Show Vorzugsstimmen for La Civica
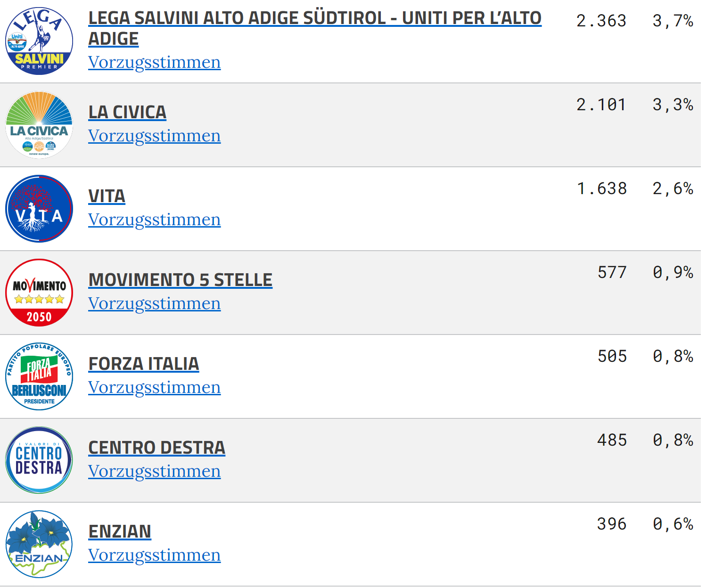The height and width of the screenshot is (588, 715). [154, 136]
